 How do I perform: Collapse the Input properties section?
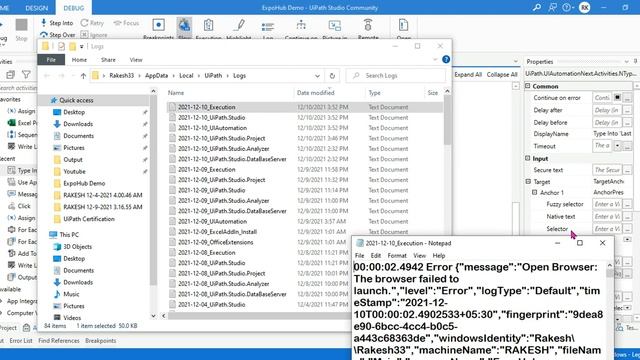click(x=528, y=158)
